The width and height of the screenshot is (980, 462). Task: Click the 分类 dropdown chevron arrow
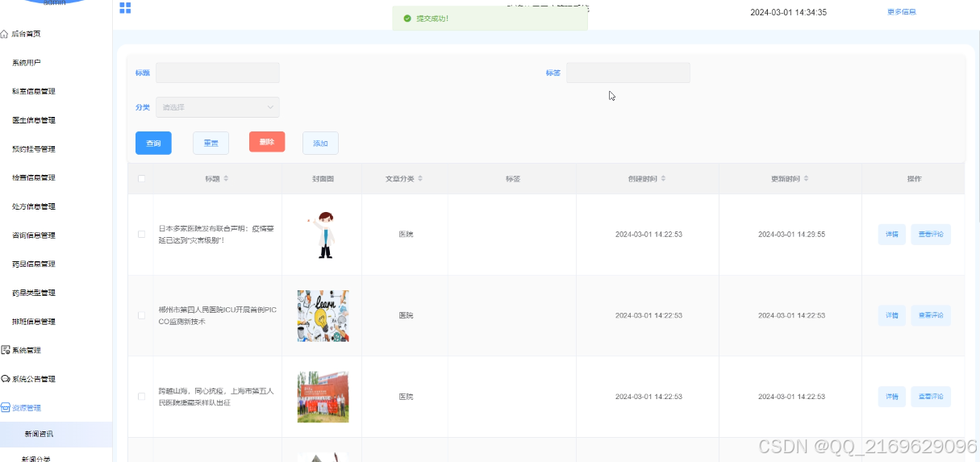[270, 107]
